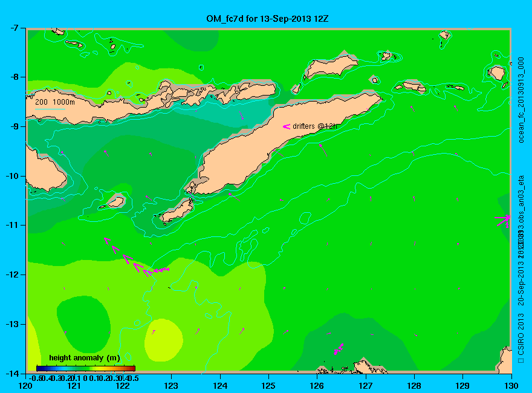The image size is (532, 393).
Task: Click the 125 longitude axis label
Action: coord(268,386)
